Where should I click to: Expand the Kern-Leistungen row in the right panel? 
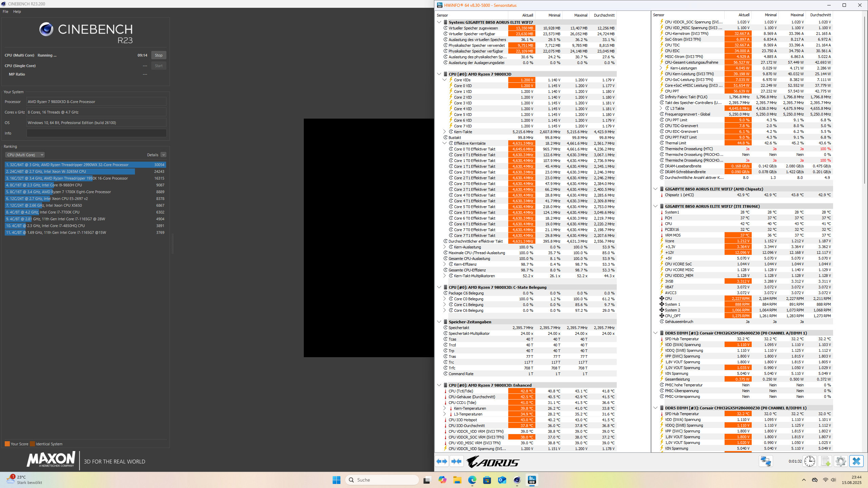(661, 68)
